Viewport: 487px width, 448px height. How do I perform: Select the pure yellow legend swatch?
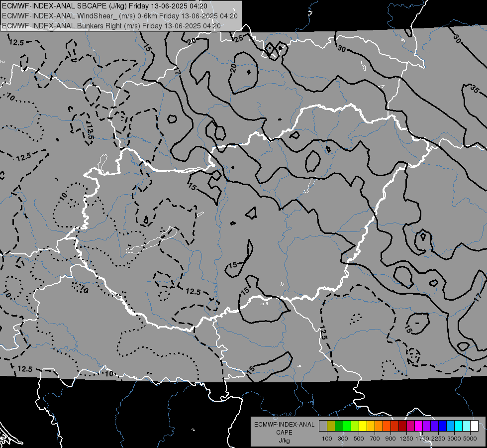[x=363, y=426]
